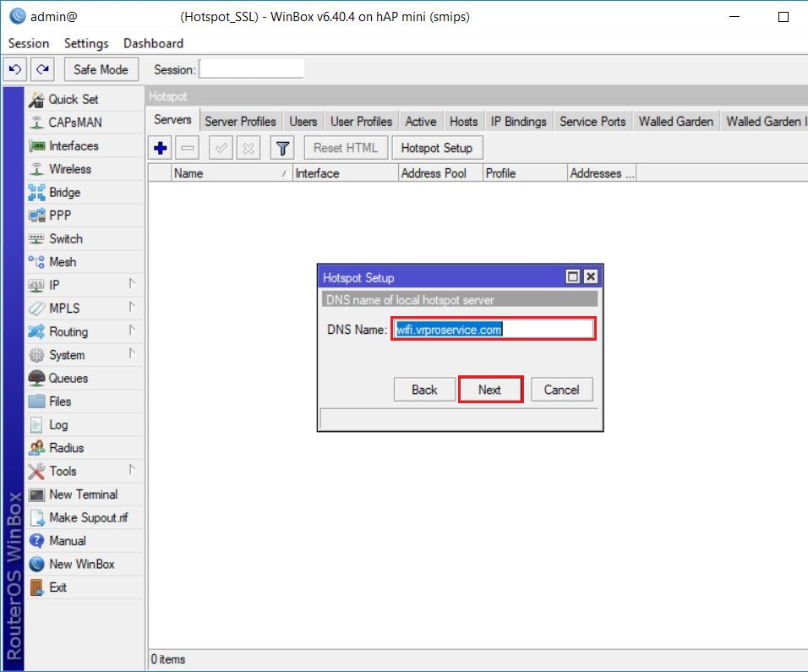The image size is (808, 672).
Task: Sort by Address Pool column header
Action: pos(441,173)
